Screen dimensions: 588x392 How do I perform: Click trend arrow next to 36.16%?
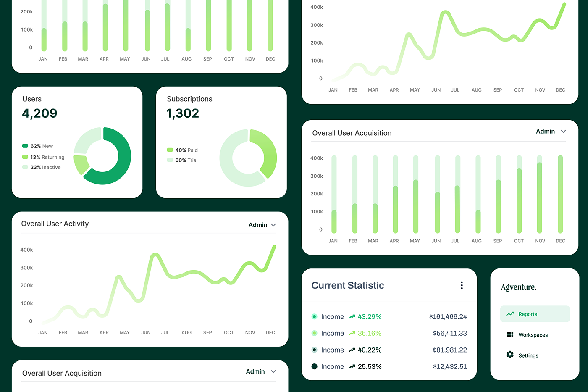[352, 333]
